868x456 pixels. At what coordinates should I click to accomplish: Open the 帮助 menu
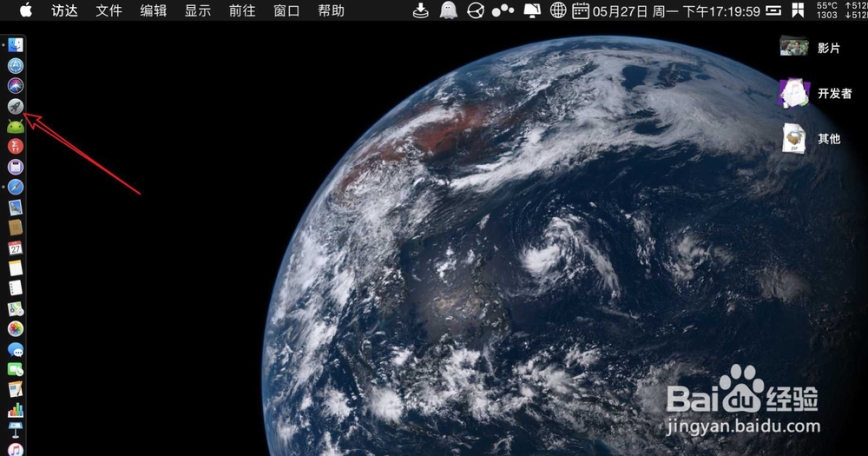click(x=331, y=10)
